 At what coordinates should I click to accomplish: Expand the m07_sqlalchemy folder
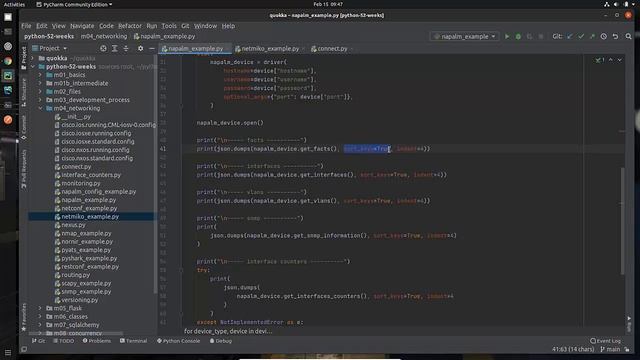40,325
